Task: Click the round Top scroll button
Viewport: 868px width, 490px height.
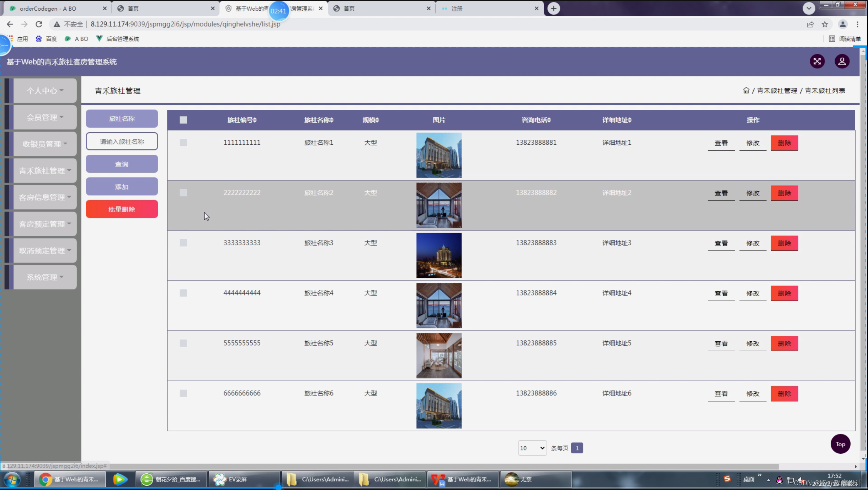Action: (840, 444)
